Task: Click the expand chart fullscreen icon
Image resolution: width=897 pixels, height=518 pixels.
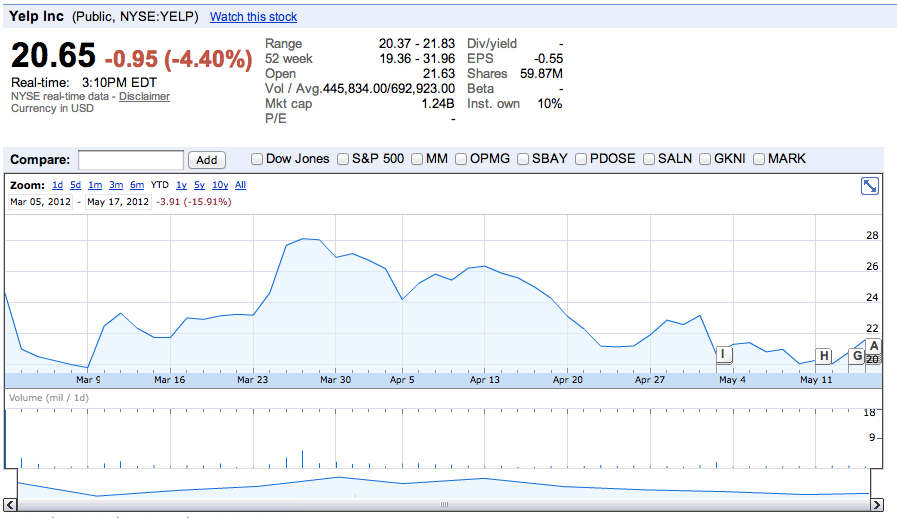Action: pos(870,186)
